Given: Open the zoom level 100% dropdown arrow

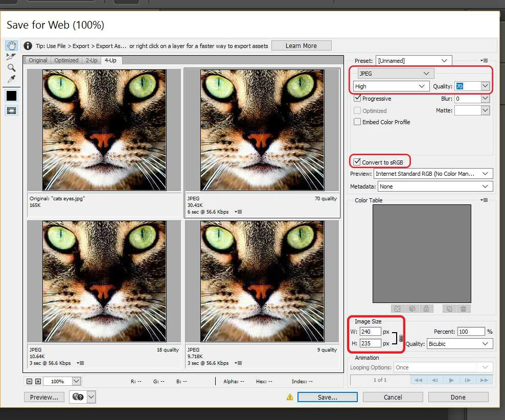Looking at the screenshot, I should pos(76,381).
